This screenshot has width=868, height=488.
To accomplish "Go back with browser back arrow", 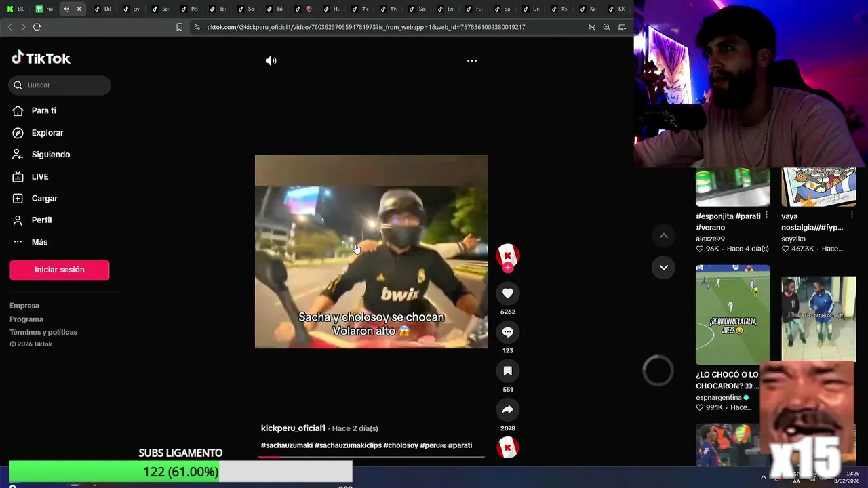I will (x=9, y=27).
